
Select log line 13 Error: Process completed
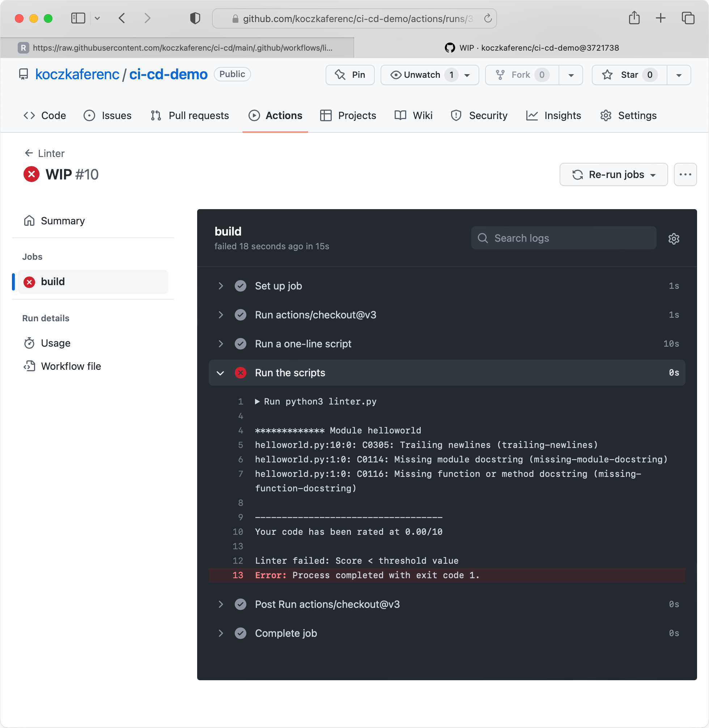pyautogui.click(x=447, y=575)
